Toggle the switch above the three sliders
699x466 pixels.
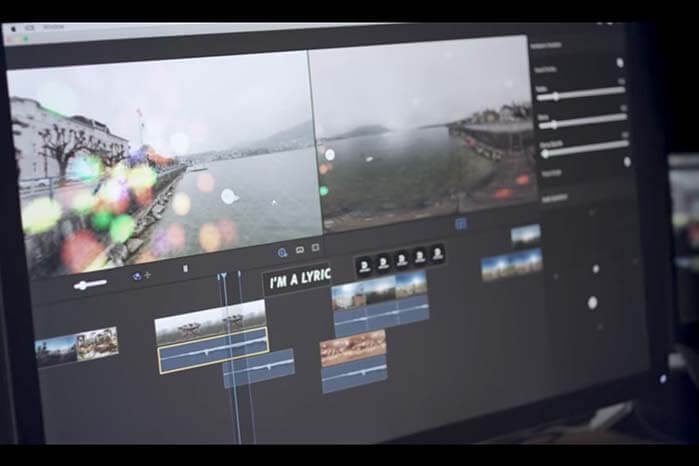point(620,63)
